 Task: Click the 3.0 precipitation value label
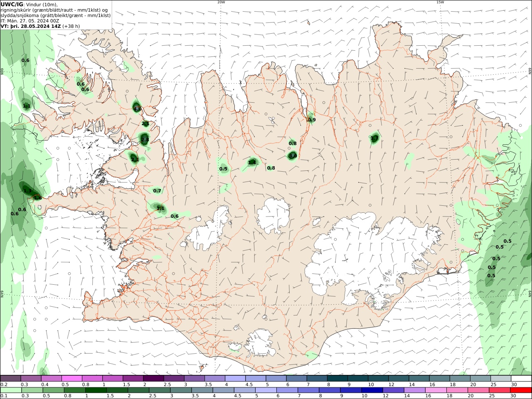pos(293,156)
